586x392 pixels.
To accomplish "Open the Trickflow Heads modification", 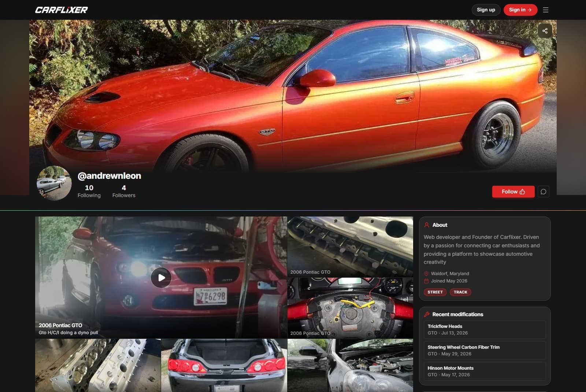I will tap(485, 330).
